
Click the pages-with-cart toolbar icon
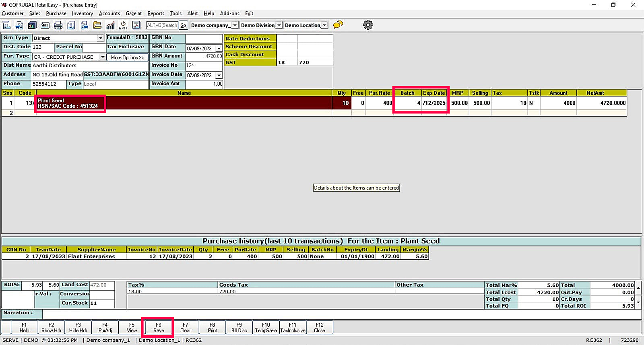coord(84,25)
